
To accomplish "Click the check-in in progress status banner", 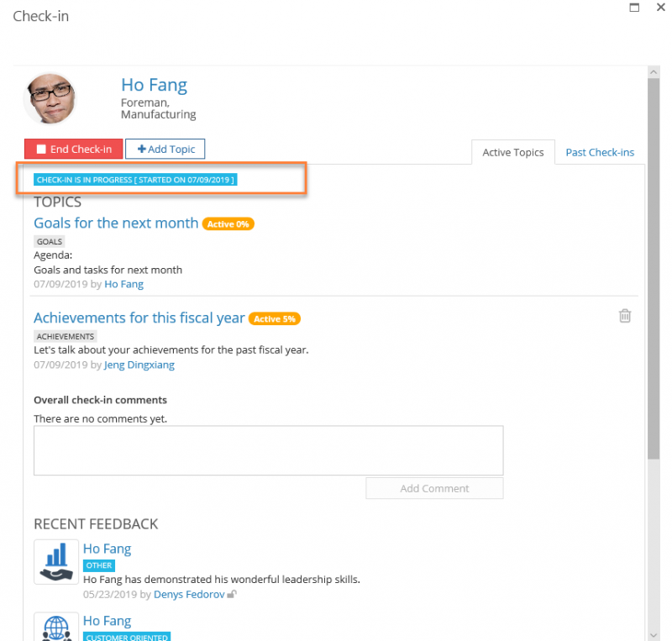I will (x=134, y=179).
